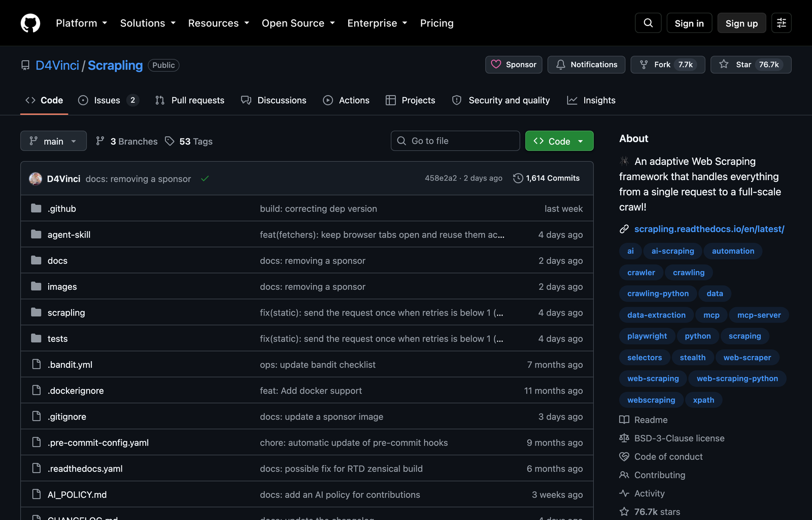Click the green check commit status icon
The width and height of the screenshot is (812, 520).
click(x=205, y=179)
